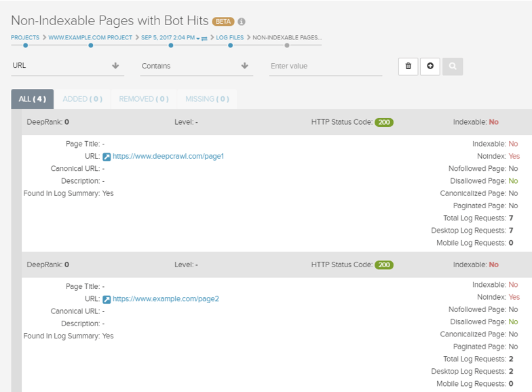Click the page title Non-Indexable Pages with Bot Hits
The height and width of the screenshot is (392, 532).
110,20
